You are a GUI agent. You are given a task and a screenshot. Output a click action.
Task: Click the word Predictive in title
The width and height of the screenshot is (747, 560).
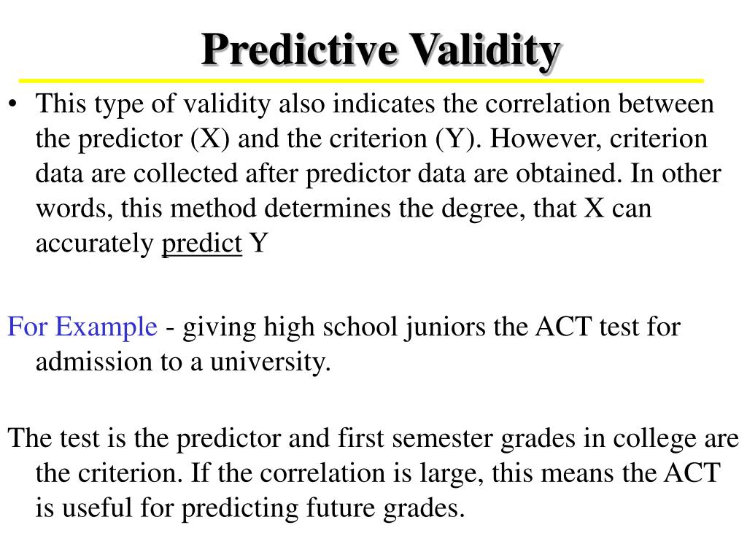(300, 50)
